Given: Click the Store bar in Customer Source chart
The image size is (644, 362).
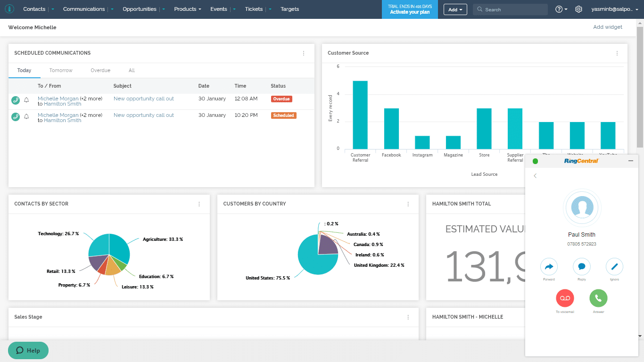Looking at the screenshot, I should (x=484, y=129).
